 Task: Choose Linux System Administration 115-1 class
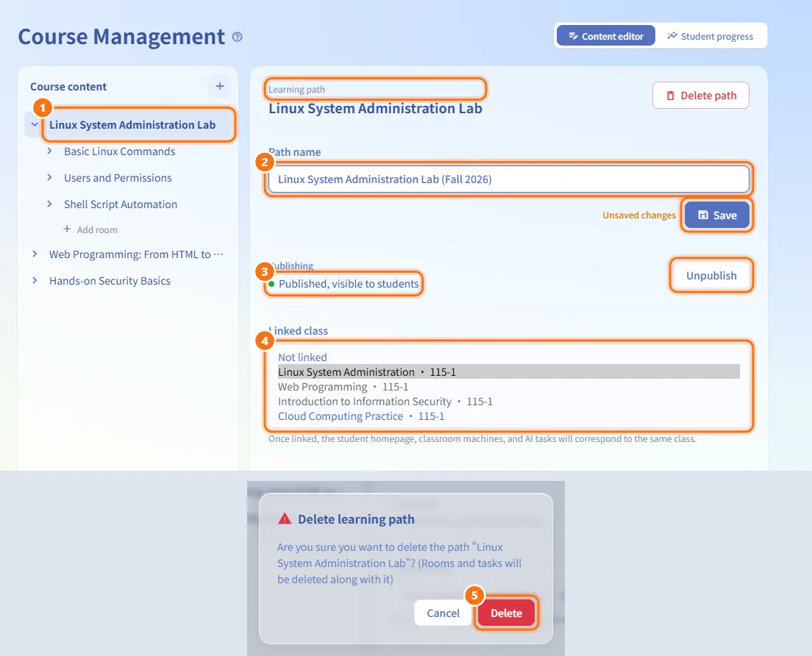tap(508, 371)
